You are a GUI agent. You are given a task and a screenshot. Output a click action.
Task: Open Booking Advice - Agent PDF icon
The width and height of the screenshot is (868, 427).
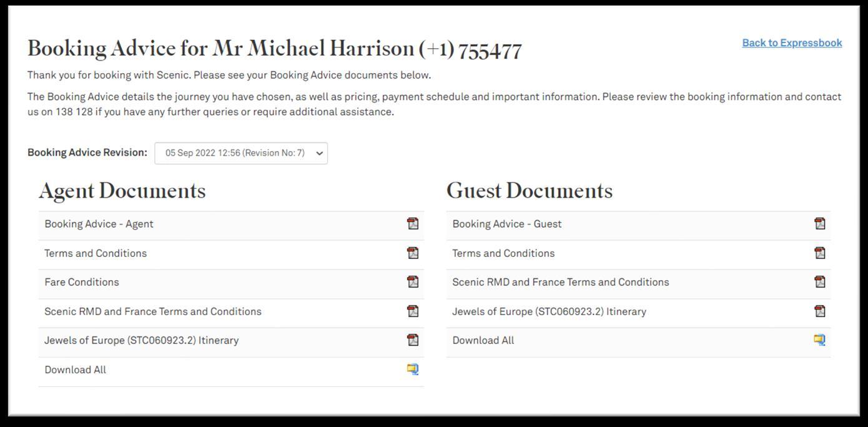tap(413, 224)
